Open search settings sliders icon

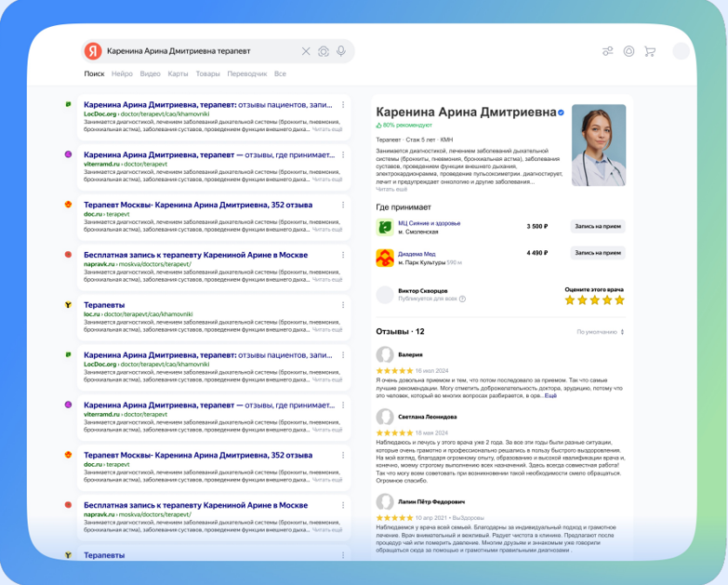(x=608, y=51)
